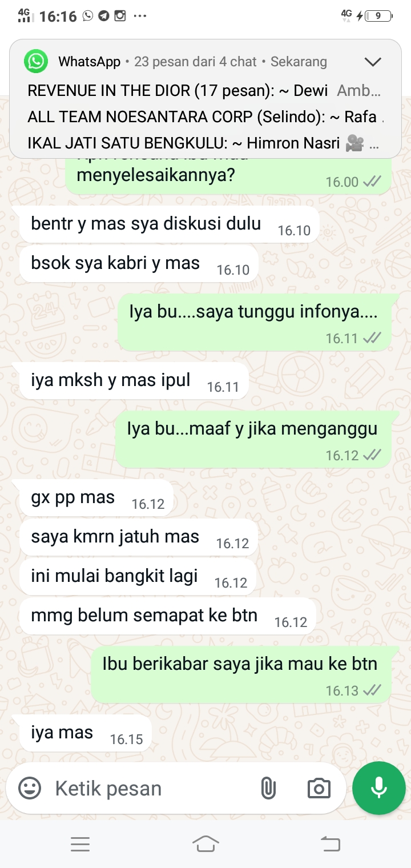
Task: Tap the back navigation icon
Action: [x=331, y=843]
